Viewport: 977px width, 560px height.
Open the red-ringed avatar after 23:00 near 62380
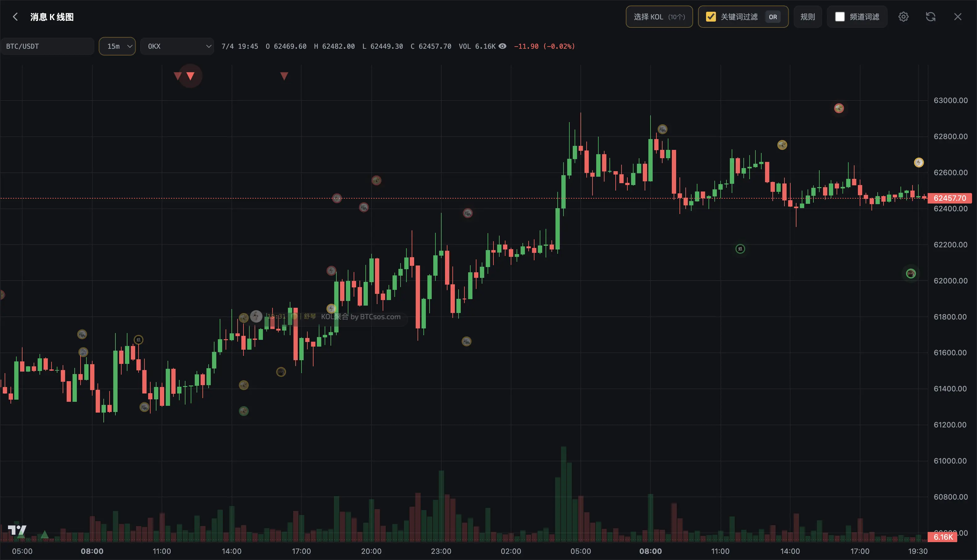(x=468, y=213)
